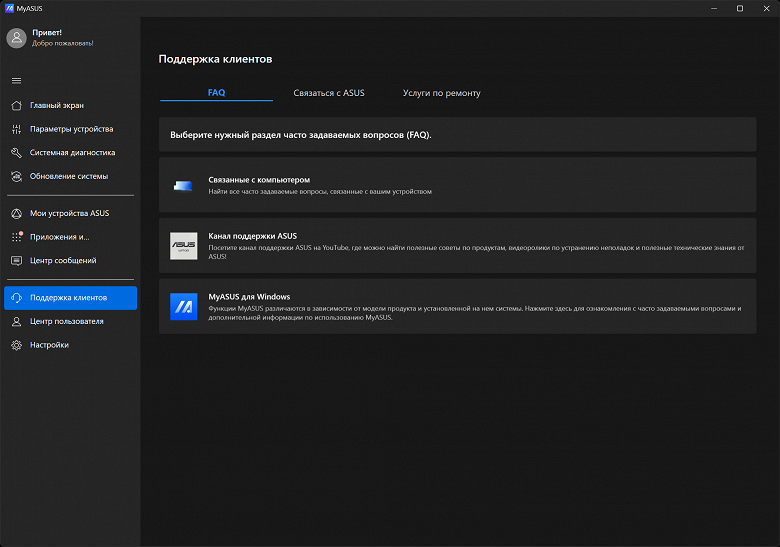780x547 pixels.
Task: Click the Настройки gear icon
Action: [16, 345]
